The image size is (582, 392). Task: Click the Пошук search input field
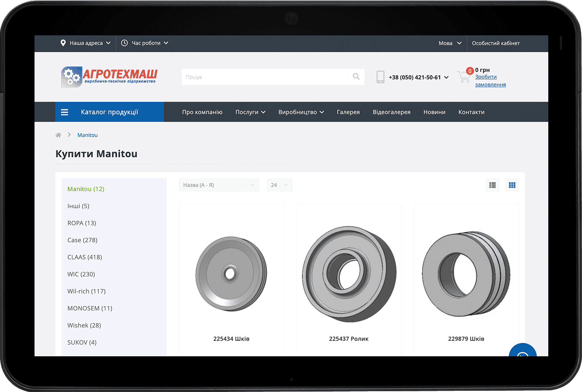click(265, 77)
